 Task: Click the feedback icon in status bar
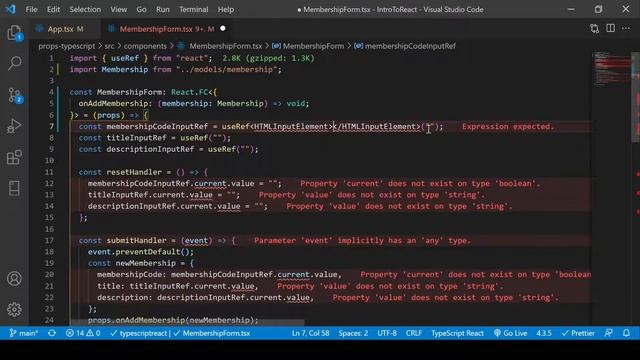click(x=608, y=333)
